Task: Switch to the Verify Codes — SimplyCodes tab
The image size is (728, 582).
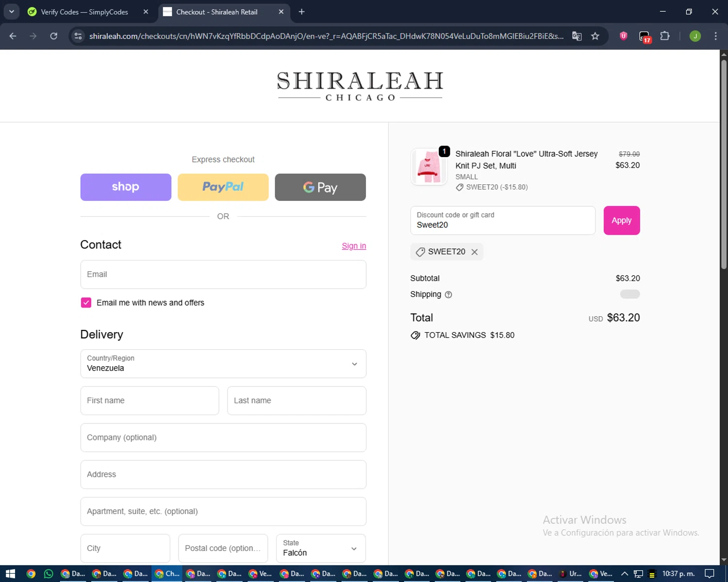Action: [84, 12]
